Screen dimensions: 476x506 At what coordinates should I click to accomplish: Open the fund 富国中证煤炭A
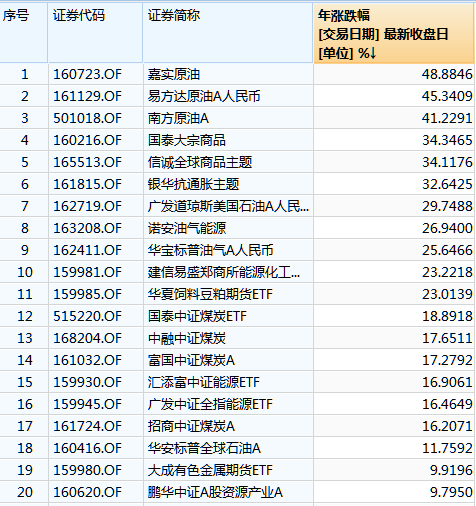(191, 360)
